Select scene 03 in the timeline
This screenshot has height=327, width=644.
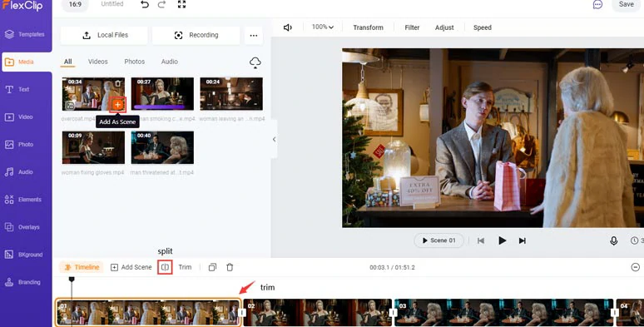[504, 313]
